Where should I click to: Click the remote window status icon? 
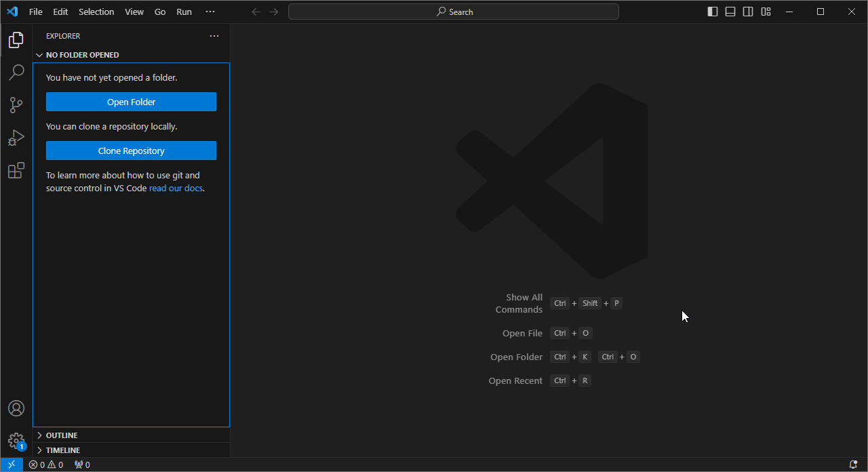(x=12, y=465)
